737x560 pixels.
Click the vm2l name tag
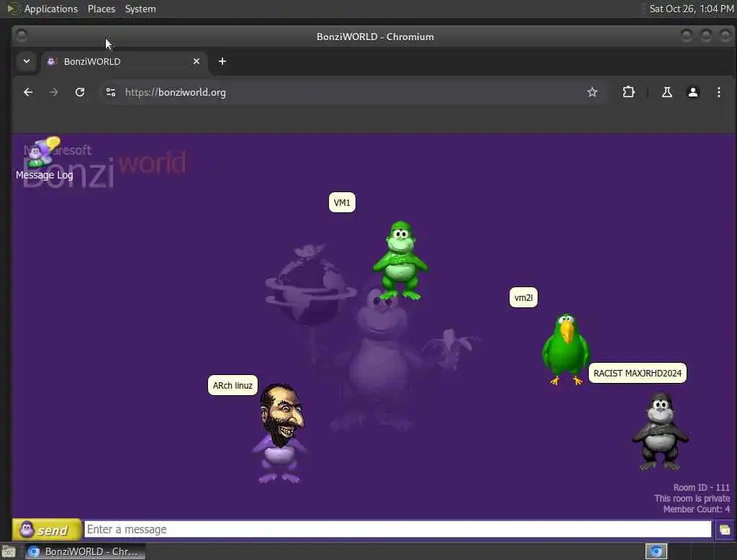524,297
